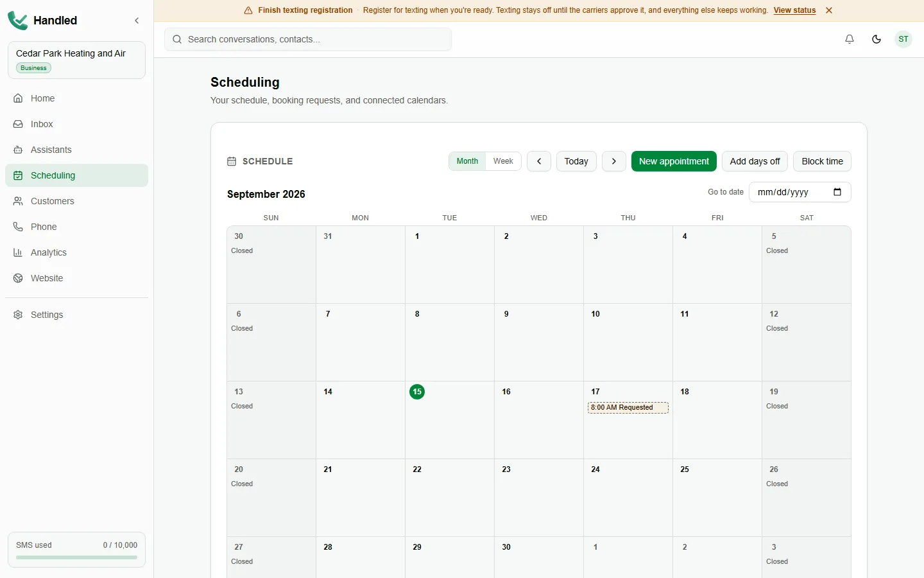Click the Inbox tray icon
Screen dimensions: 924x578
coord(18,124)
